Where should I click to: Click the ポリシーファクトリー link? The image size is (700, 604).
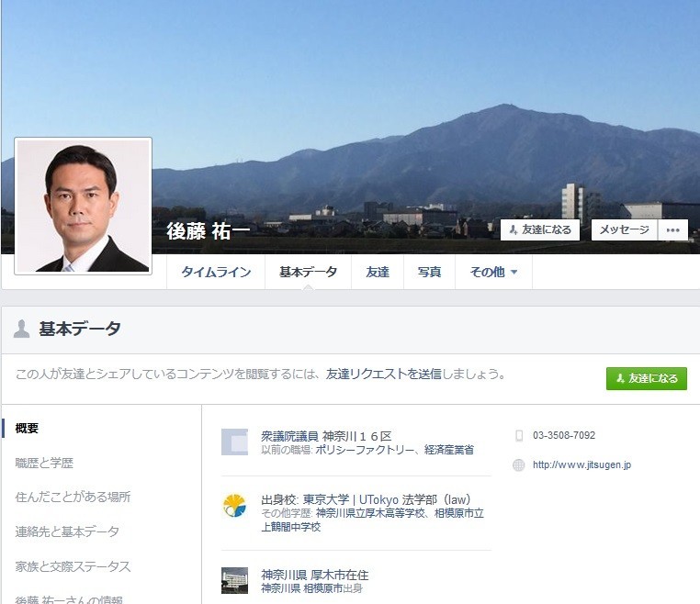(366, 450)
